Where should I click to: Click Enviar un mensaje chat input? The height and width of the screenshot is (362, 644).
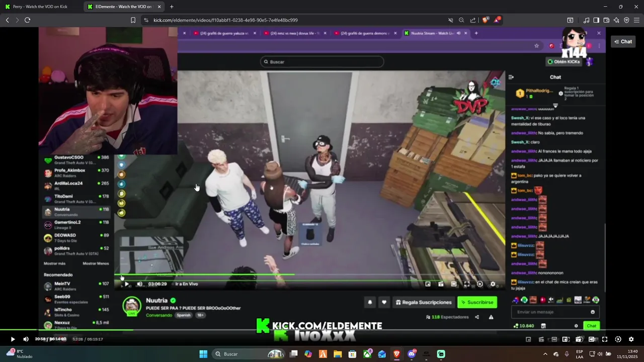tap(554, 312)
